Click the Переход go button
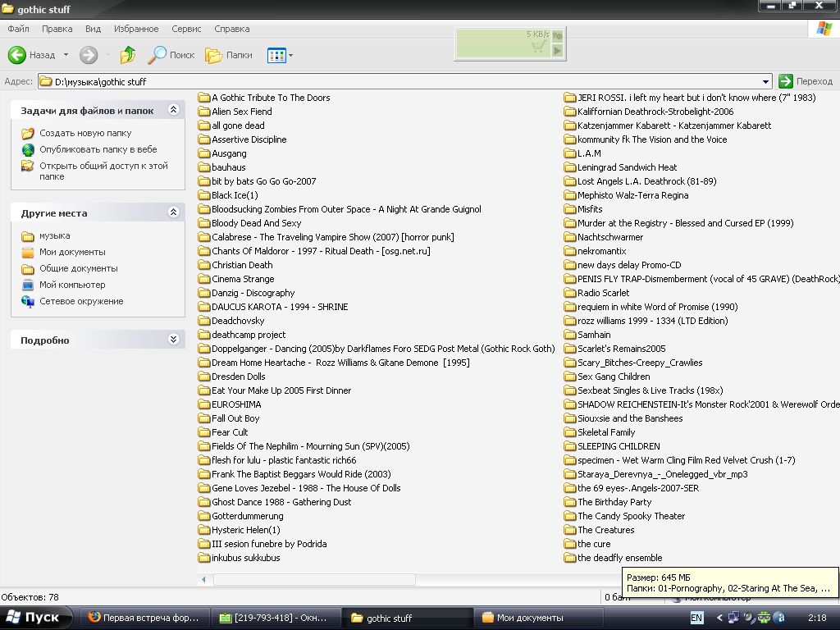 pos(806,81)
